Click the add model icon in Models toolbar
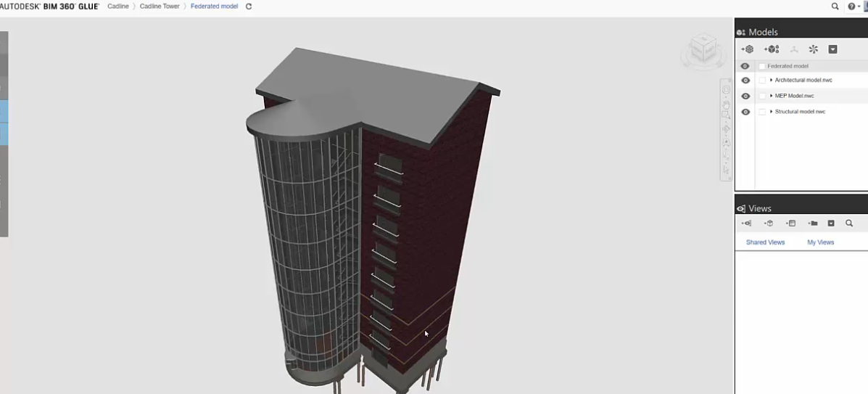 (x=748, y=49)
